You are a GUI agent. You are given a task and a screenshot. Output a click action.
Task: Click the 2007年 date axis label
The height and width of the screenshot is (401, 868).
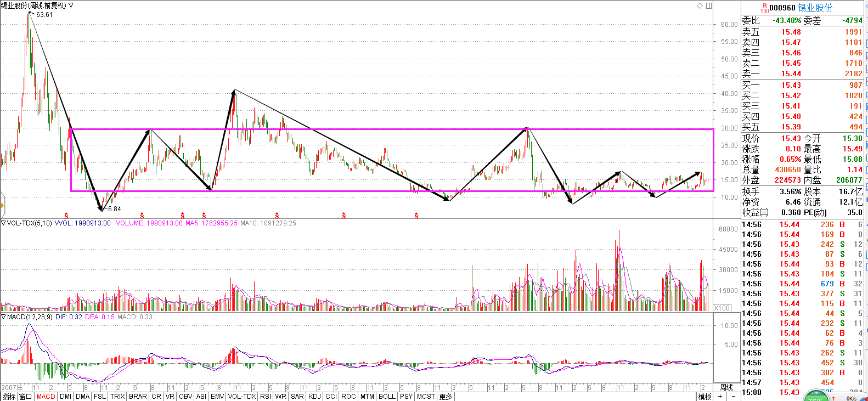click(12, 387)
